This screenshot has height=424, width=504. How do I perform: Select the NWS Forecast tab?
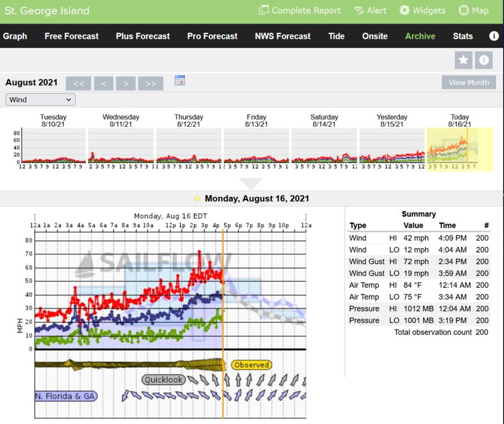[283, 36]
